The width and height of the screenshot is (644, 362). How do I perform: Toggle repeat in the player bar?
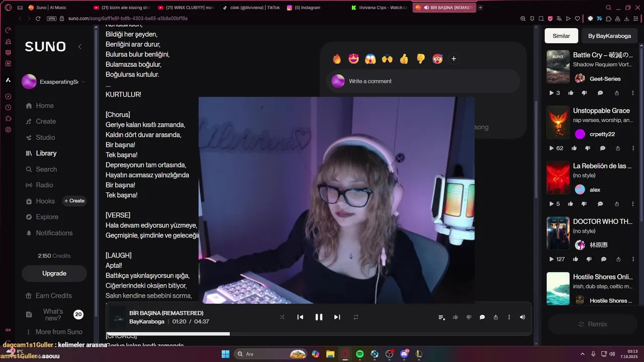356,317
